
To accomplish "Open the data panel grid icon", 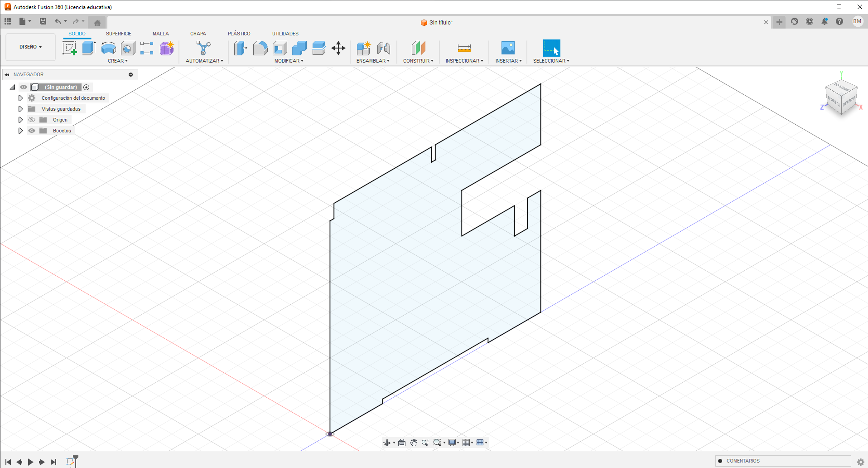I will [x=8, y=21].
